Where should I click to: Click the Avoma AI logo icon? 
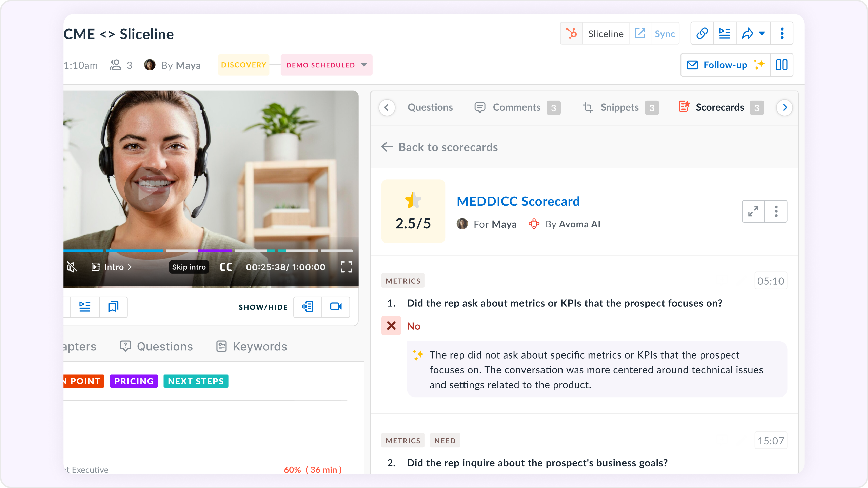534,224
